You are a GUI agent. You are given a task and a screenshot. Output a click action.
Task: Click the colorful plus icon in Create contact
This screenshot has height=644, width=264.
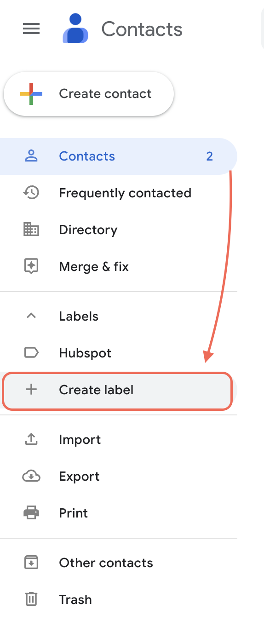click(31, 94)
